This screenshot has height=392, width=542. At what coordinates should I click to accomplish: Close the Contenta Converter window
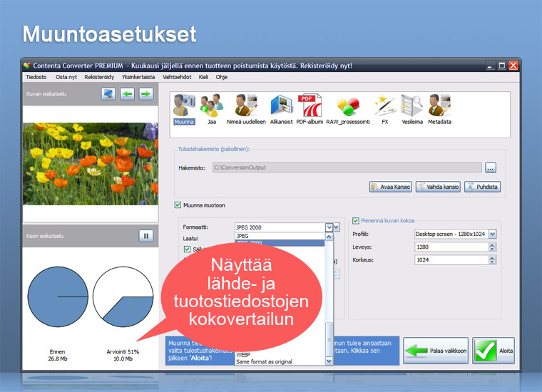click(x=513, y=66)
